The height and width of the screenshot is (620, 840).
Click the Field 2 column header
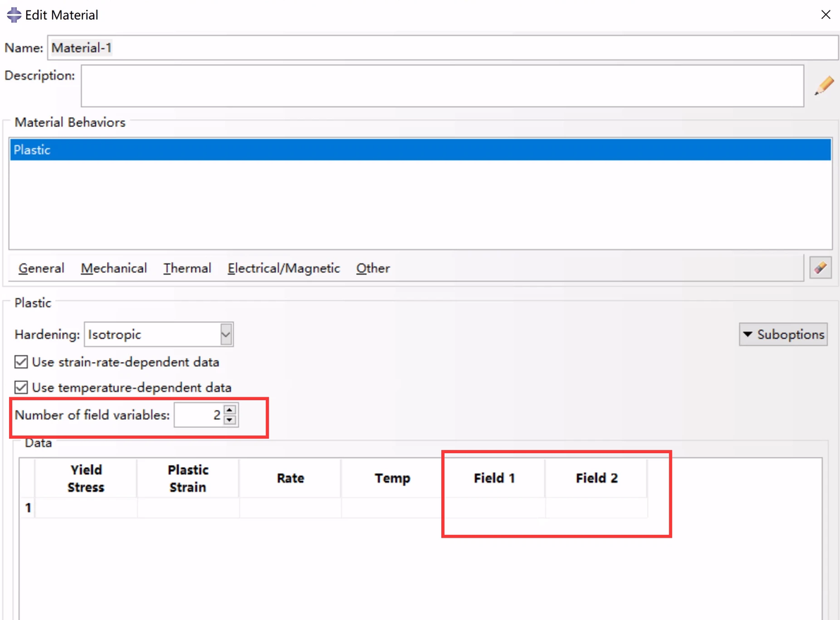[597, 478]
